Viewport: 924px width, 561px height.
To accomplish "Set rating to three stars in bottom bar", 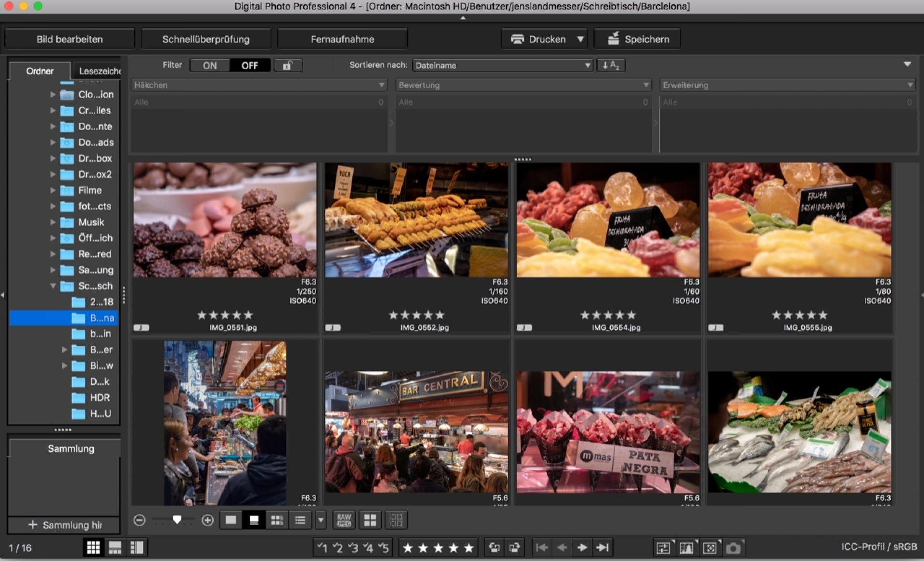I will pyautogui.click(x=438, y=548).
